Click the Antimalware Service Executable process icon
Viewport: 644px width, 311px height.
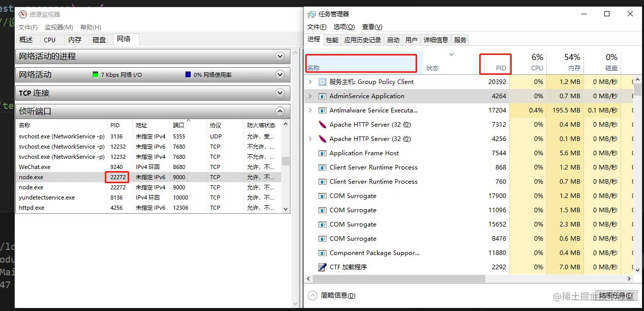[x=322, y=110]
